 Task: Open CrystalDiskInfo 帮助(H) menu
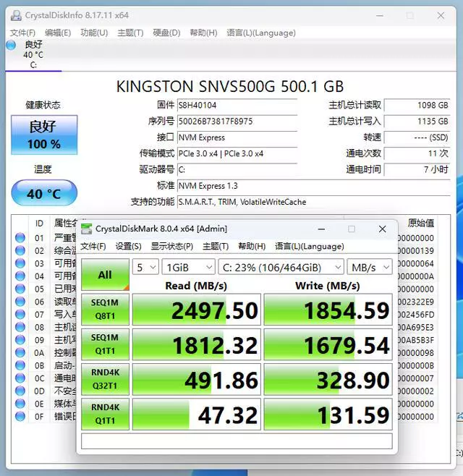203,33
